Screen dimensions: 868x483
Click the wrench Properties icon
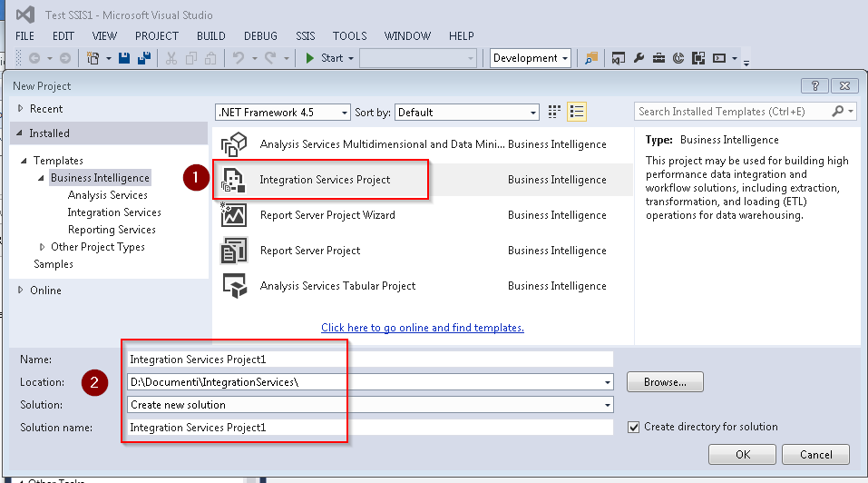[x=639, y=58]
